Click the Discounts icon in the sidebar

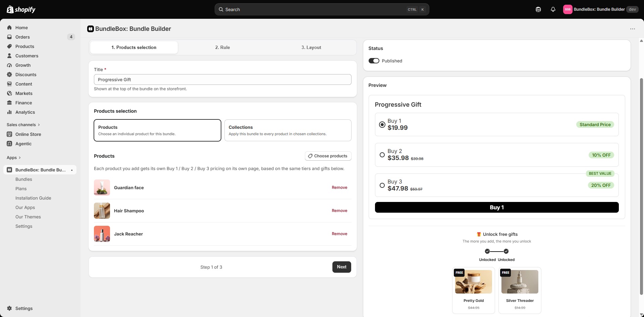tap(9, 74)
